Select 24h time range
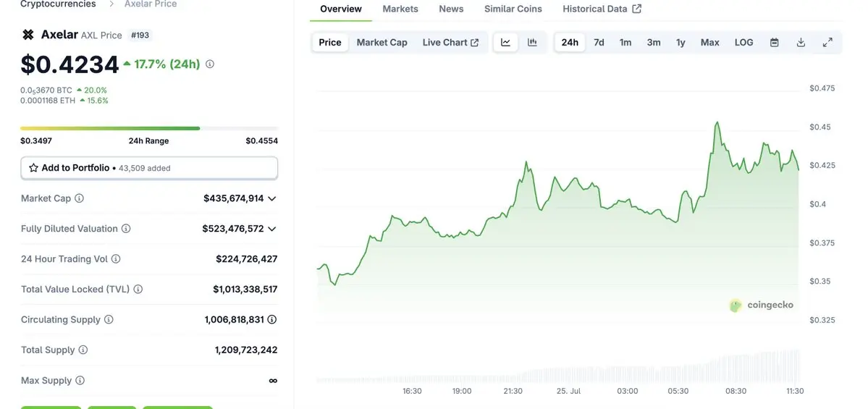Image resolution: width=868 pixels, height=409 pixels. point(570,43)
